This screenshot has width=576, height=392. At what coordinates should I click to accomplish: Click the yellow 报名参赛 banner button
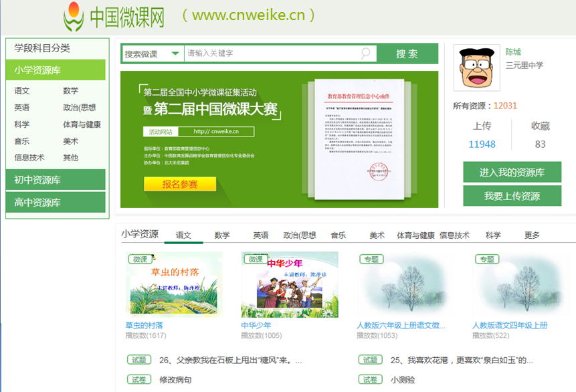point(180,184)
